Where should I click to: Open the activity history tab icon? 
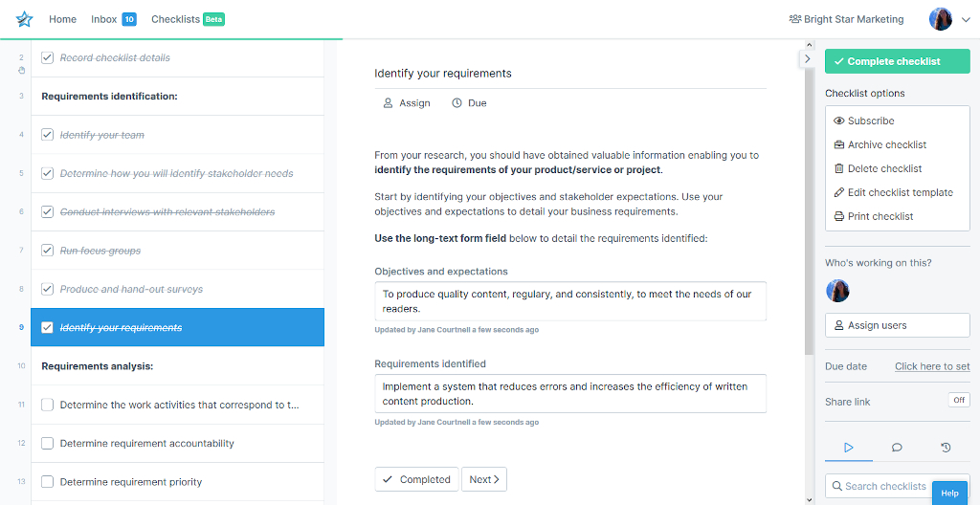pyautogui.click(x=946, y=447)
